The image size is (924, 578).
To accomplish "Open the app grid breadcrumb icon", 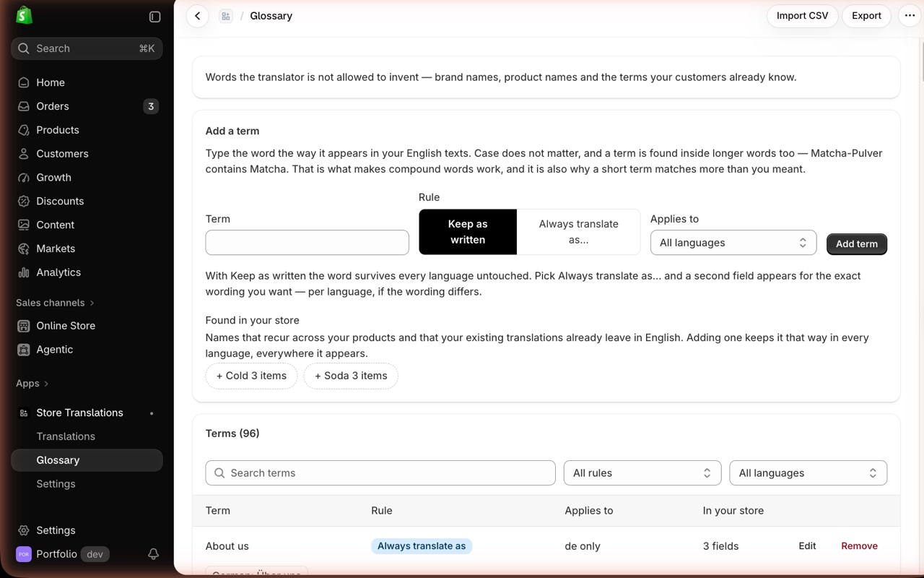I will [x=226, y=16].
